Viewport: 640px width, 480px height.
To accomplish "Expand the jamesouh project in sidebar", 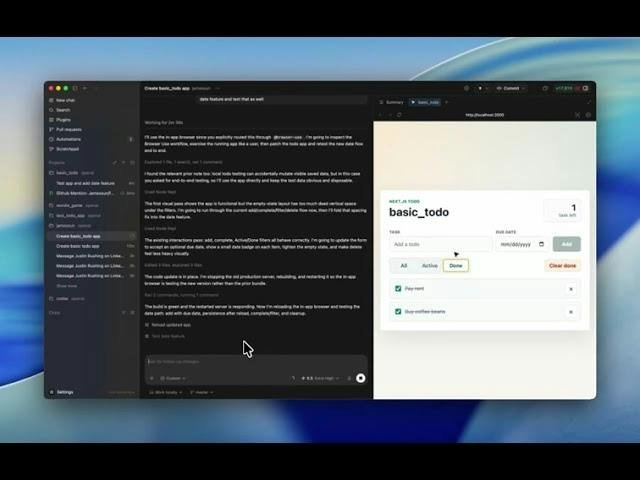I will (x=66, y=226).
